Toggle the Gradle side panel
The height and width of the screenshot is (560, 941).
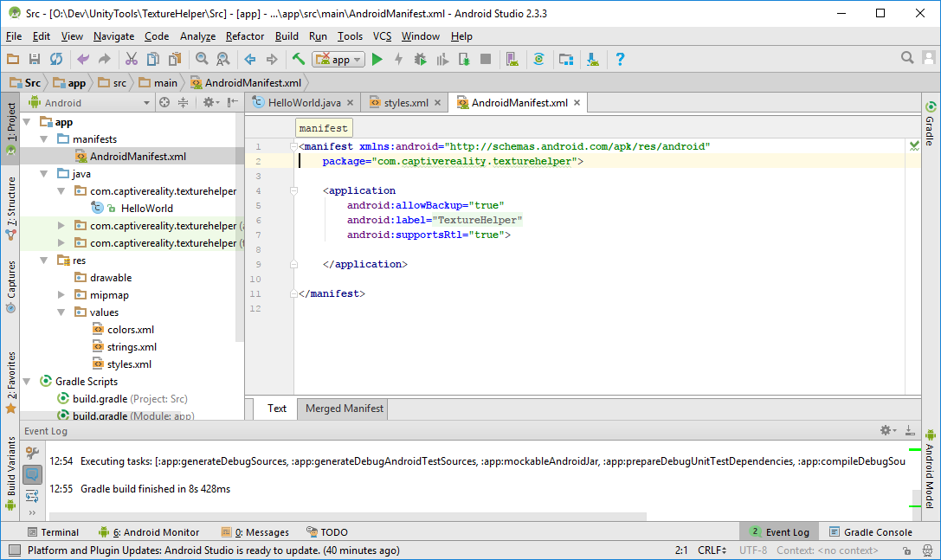[931, 124]
